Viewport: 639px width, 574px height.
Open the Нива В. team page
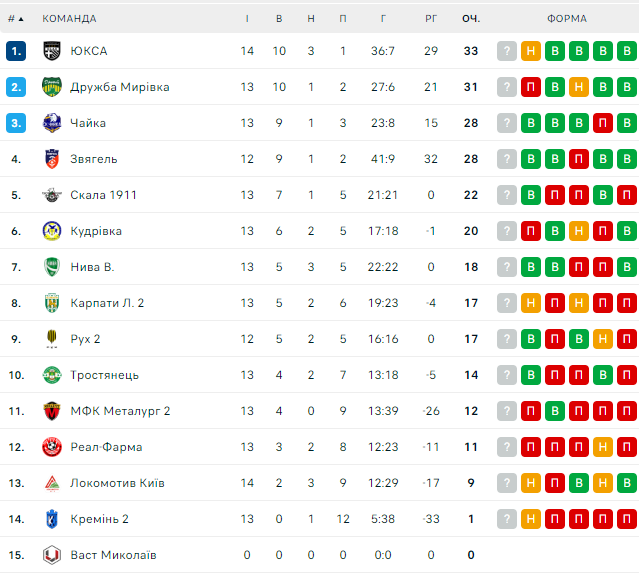tap(92, 267)
